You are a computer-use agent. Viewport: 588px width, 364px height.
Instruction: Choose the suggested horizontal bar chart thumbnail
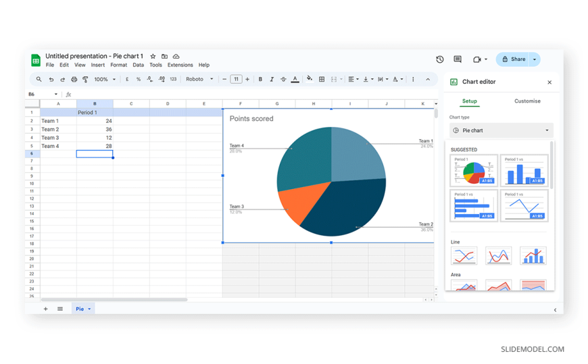pos(474,205)
